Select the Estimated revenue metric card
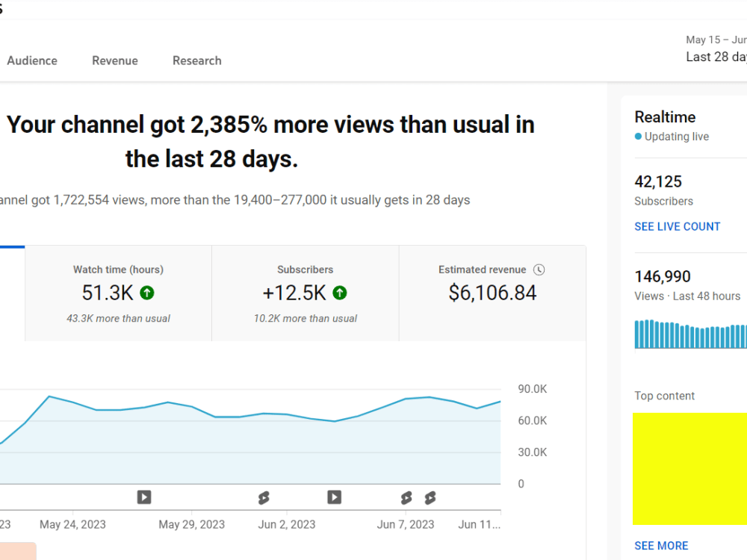 click(492, 293)
